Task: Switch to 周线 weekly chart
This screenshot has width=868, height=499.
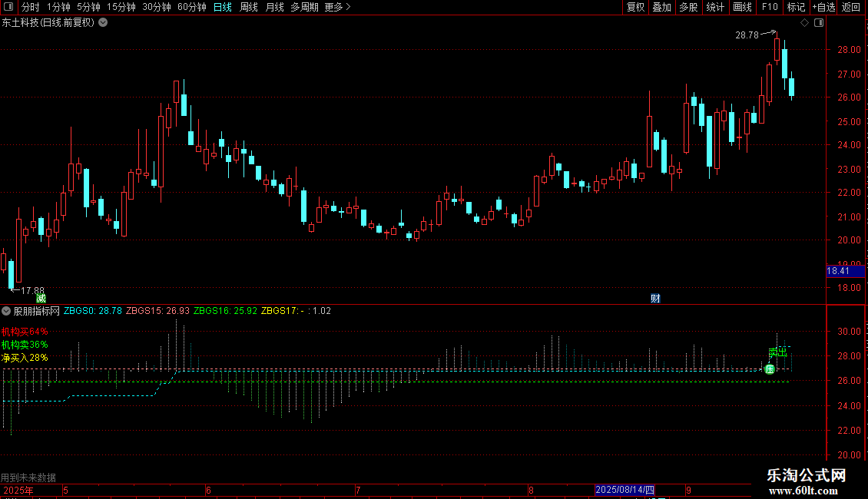Action: [x=249, y=7]
